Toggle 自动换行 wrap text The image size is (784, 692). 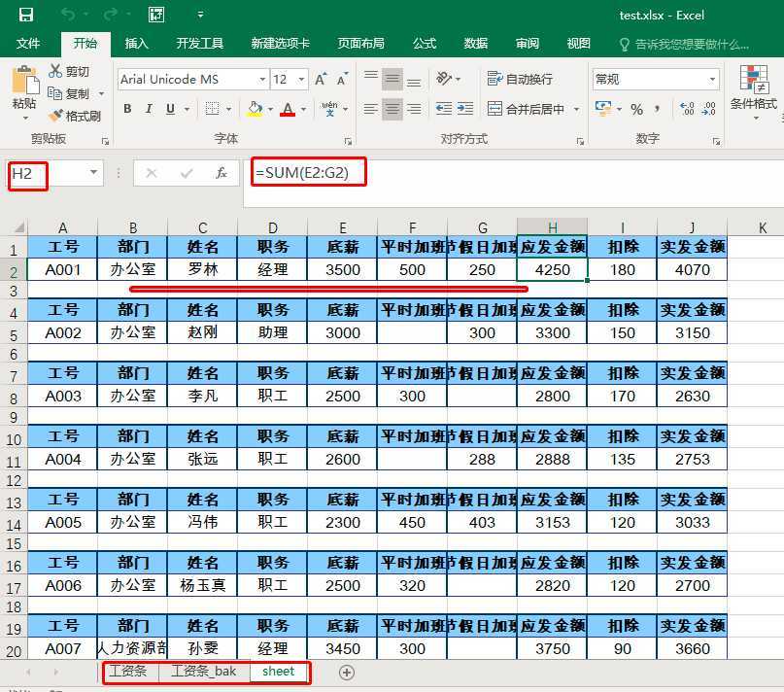tap(520, 79)
